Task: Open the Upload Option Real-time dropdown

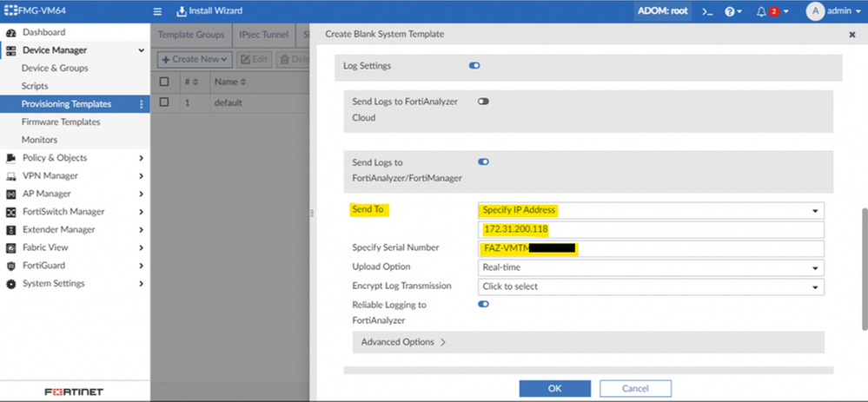Action: pos(650,267)
